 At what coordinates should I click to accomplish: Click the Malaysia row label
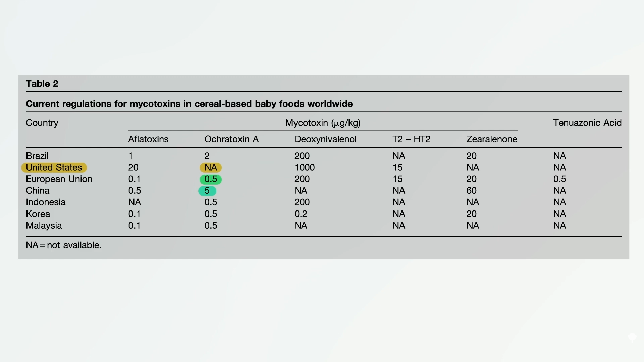coord(44,226)
